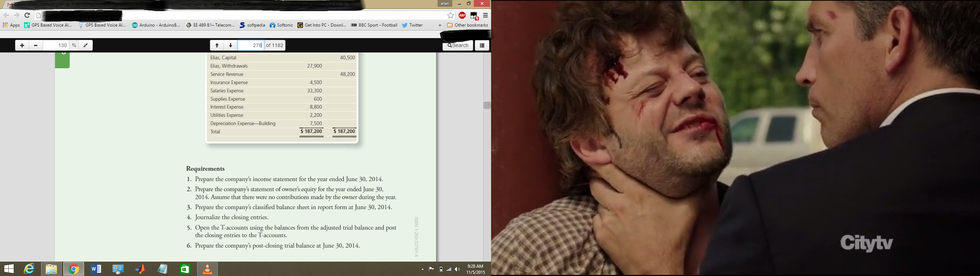
Task: Open GPS Based Voice Al... bookmark with lightbulb icon
Action: (x=102, y=26)
